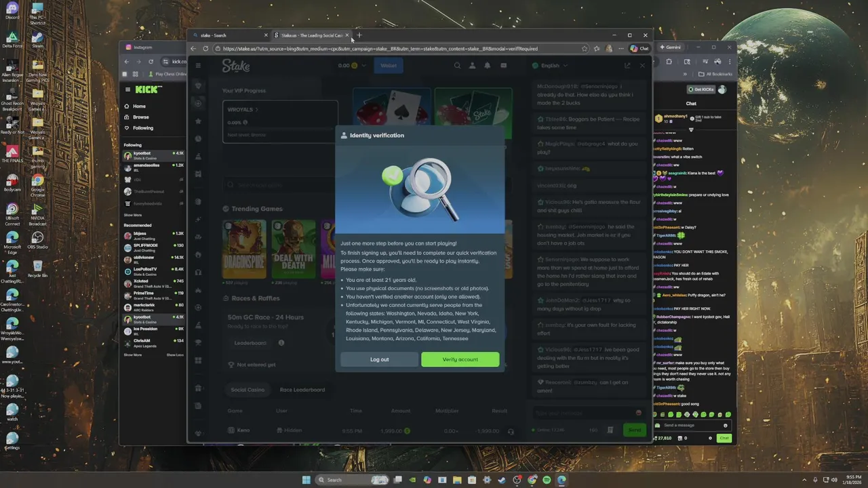Open a new browser tab with plus

359,35
